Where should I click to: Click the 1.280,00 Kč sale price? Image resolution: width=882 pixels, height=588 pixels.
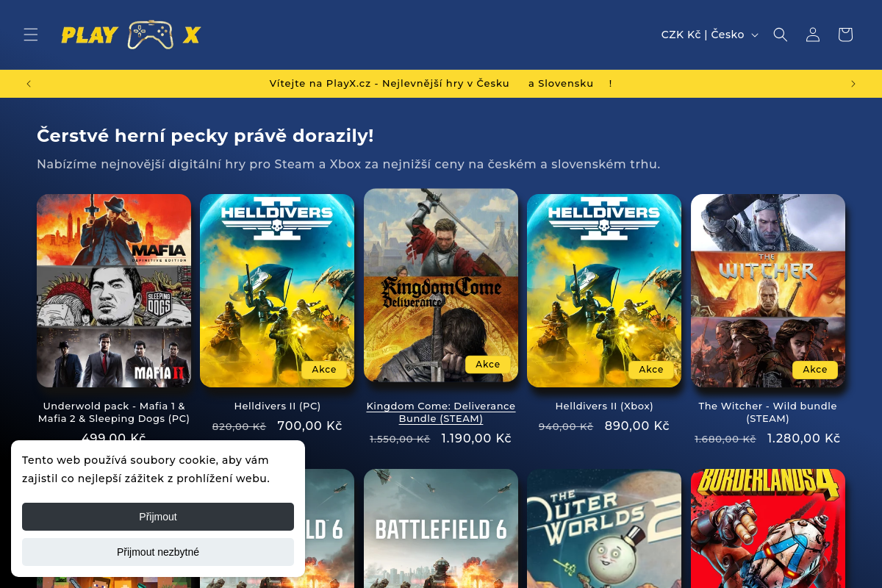(x=803, y=438)
